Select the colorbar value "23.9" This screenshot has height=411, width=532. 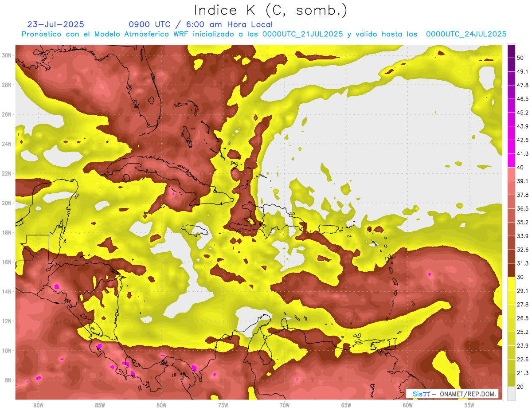pyautogui.click(x=523, y=345)
